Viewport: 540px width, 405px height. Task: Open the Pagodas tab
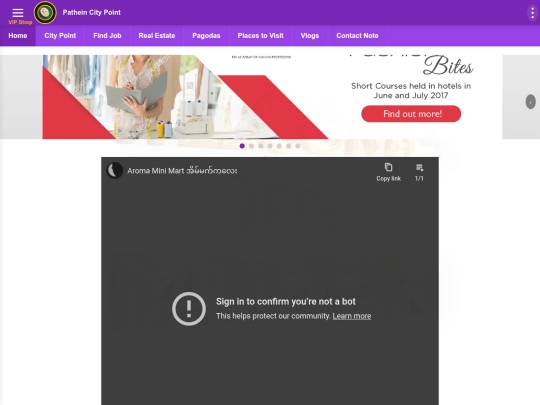tap(206, 36)
